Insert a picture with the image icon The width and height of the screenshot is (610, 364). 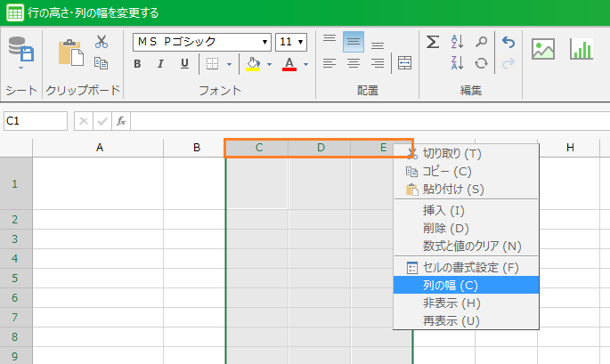(x=543, y=50)
